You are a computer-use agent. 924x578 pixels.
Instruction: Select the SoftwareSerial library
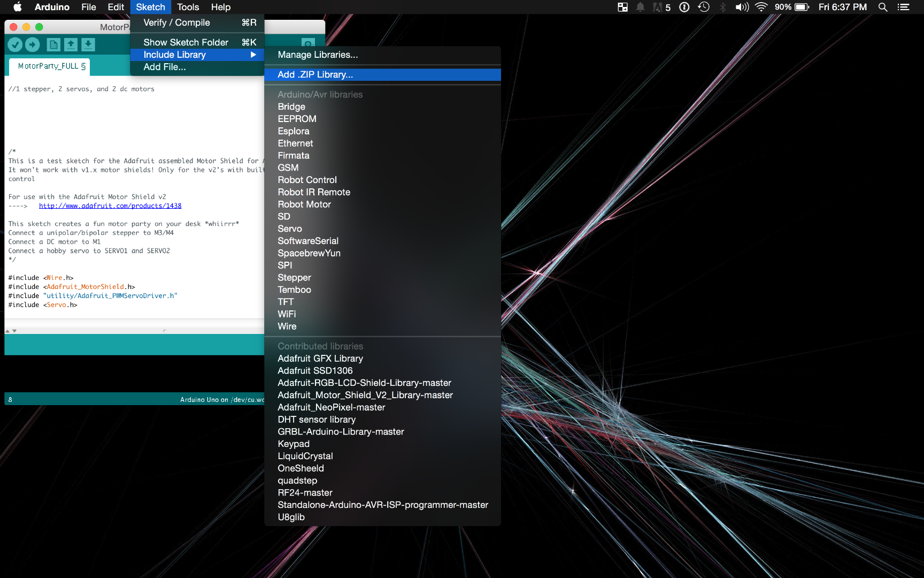point(382,241)
